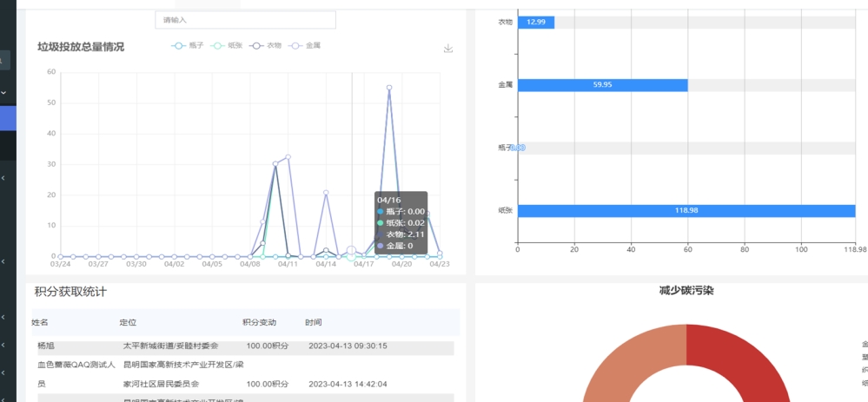The height and width of the screenshot is (402, 868).
Task: Click the 04/23 x-axis date label
Action: pos(440,264)
